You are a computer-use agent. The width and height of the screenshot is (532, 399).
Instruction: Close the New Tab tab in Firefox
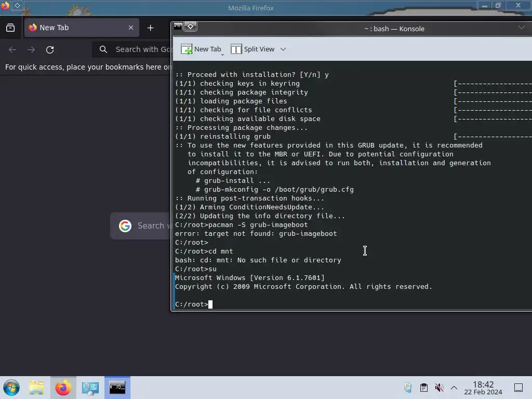131,28
